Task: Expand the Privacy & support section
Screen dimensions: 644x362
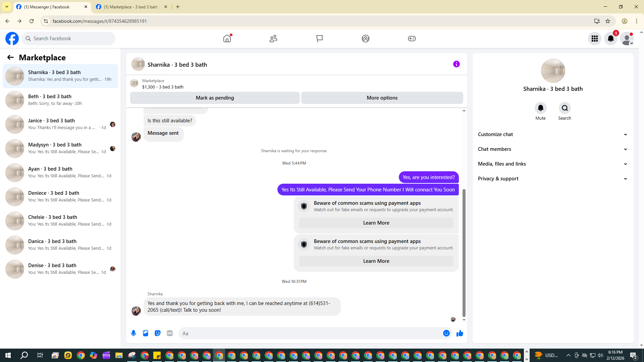Action: click(x=553, y=179)
